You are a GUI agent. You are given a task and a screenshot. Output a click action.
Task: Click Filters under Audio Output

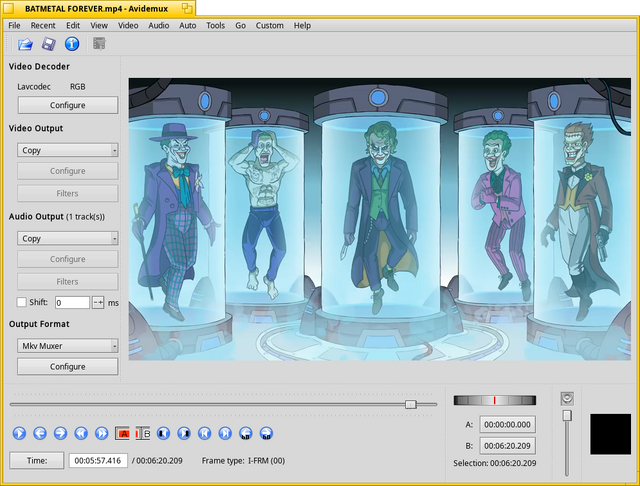click(68, 282)
